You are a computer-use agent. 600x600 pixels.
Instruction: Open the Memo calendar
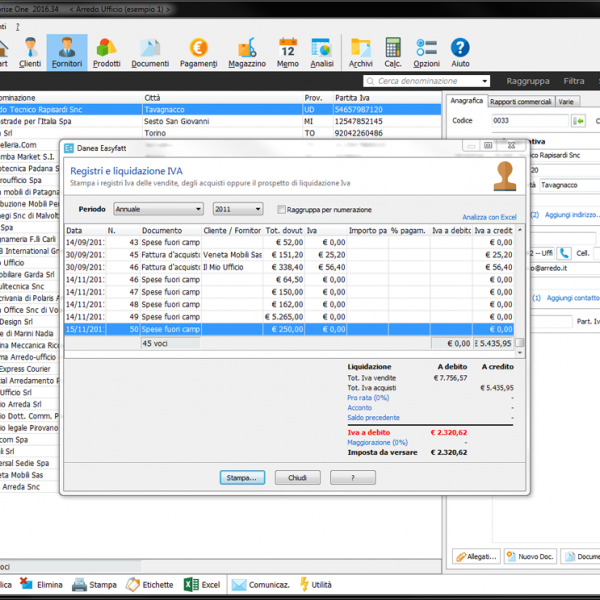click(288, 52)
